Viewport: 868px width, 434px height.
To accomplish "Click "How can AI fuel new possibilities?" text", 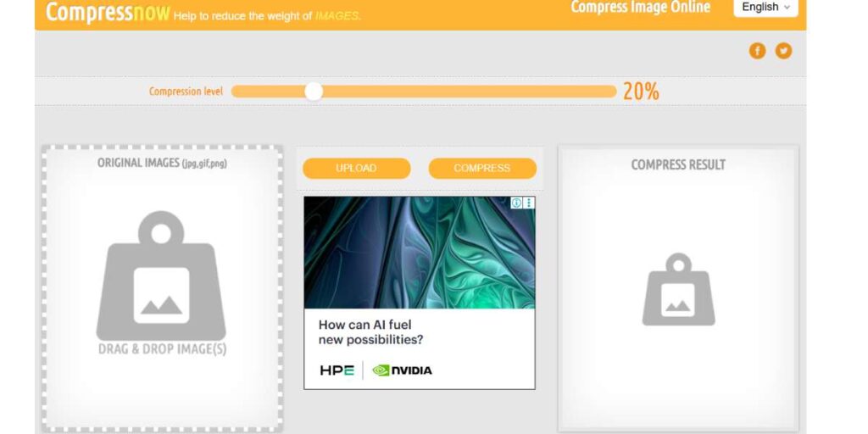I will (x=370, y=332).
